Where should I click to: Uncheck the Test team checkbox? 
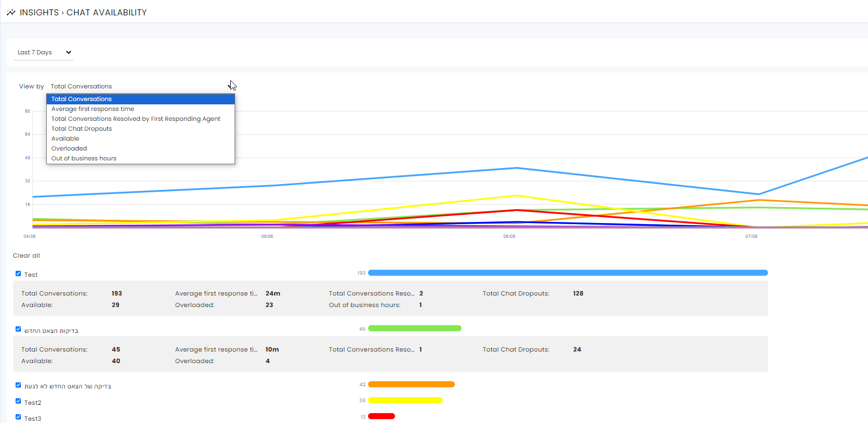[x=18, y=274]
